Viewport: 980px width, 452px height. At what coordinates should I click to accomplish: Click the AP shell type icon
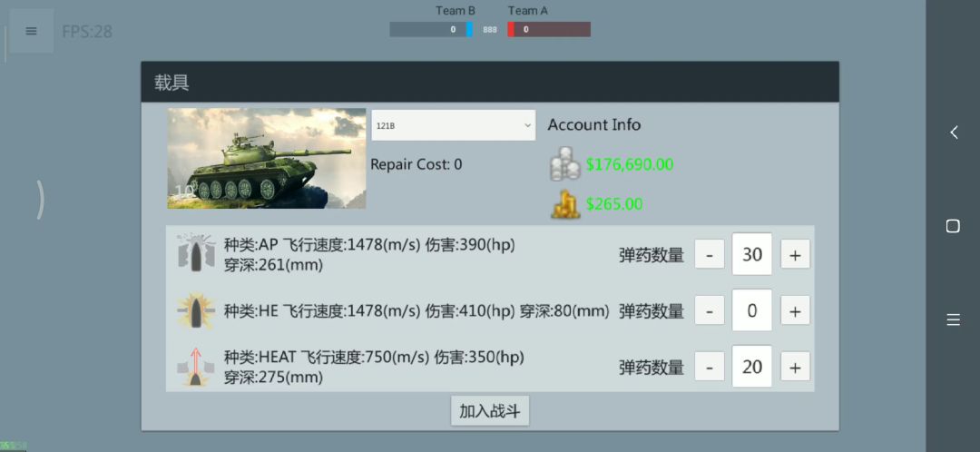tap(194, 253)
